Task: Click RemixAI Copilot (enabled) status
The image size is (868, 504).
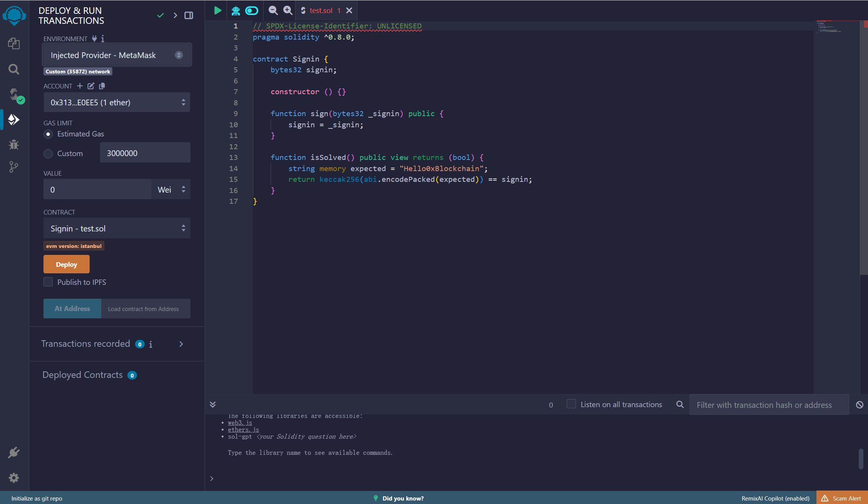Action: coord(775,498)
